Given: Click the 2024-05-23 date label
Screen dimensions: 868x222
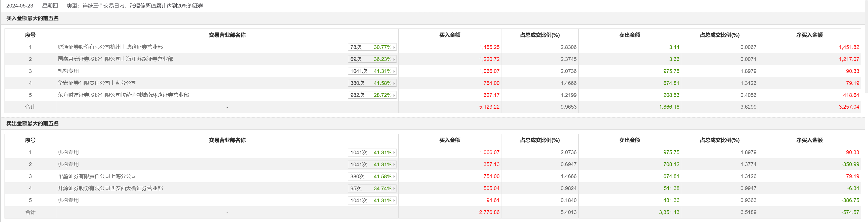Looking at the screenshot, I should [x=19, y=6].
